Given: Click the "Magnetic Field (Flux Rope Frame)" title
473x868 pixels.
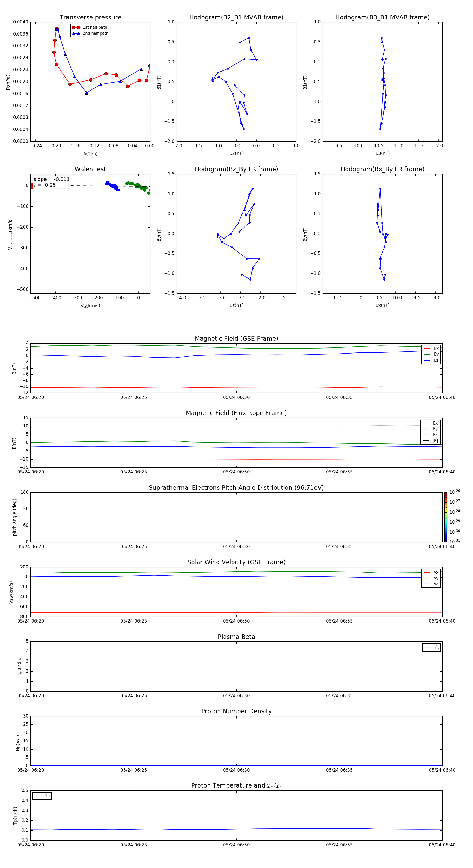Looking at the screenshot, I should point(236,413).
